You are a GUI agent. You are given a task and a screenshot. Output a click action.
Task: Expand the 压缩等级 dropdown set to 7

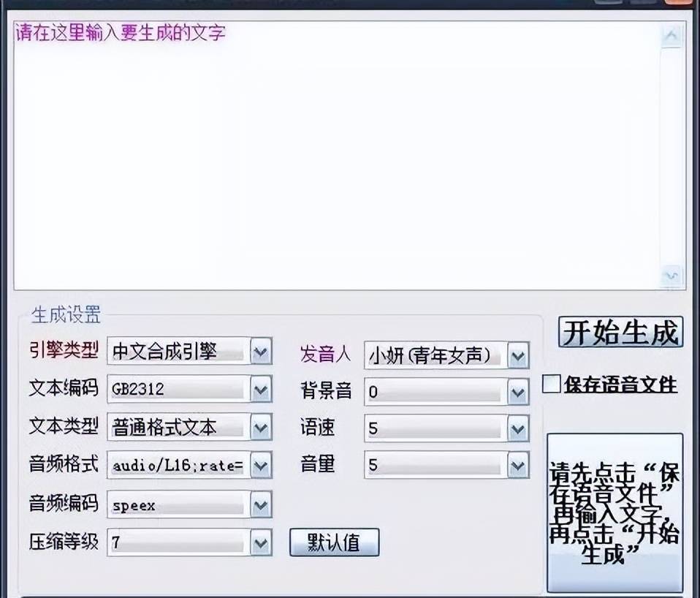[x=259, y=543]
